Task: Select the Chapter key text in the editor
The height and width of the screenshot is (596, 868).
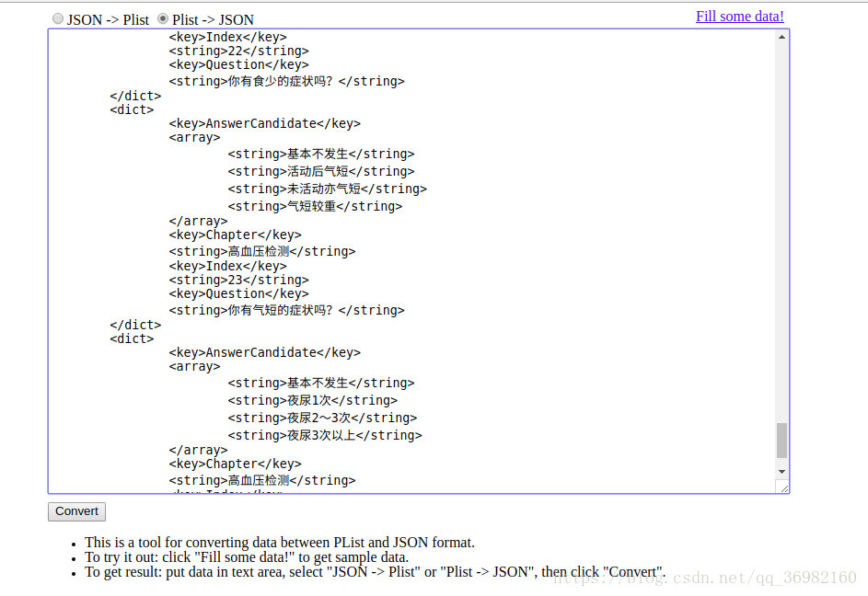Action: [x=236, y=235]
